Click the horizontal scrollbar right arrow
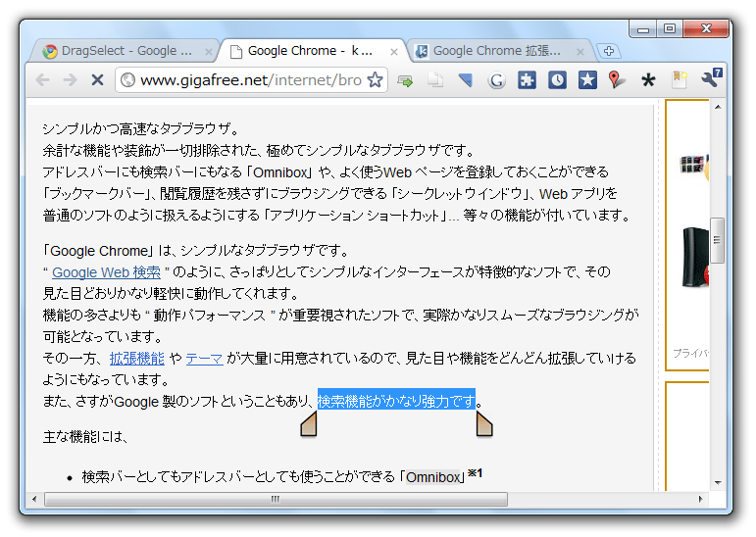Viewport: 756px width, 537px height. click(x=700, y=499)
